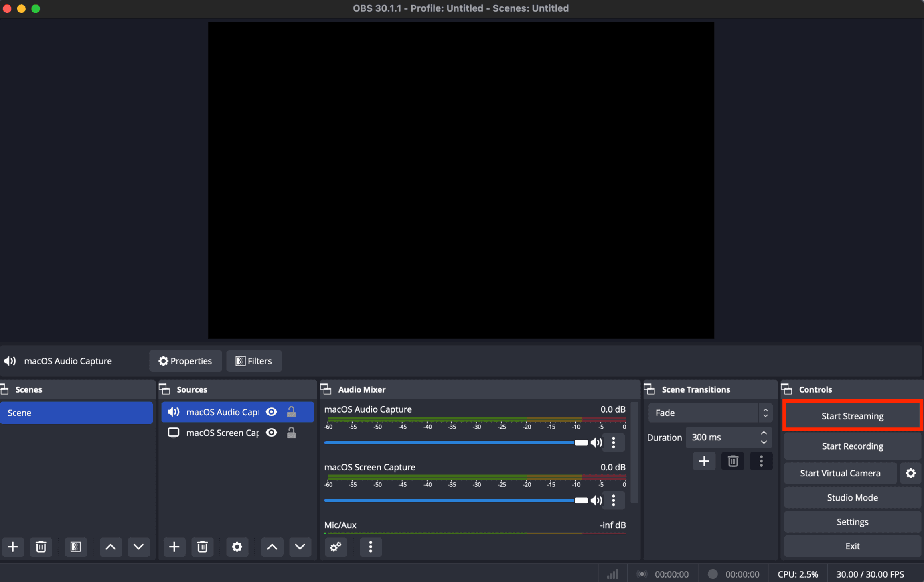The width and height of the screenshot is (924, 582).
Task: Open OBS Settings
Action: point(852,522)
